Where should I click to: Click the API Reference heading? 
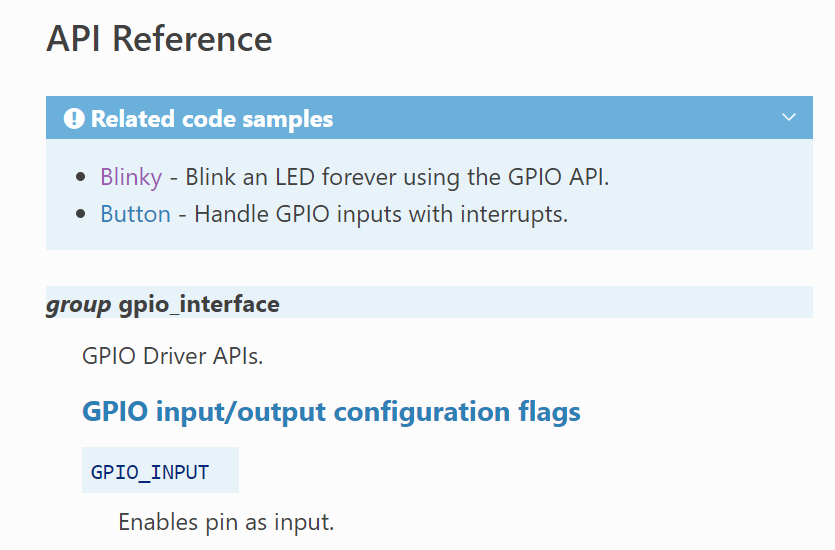(159, 38)
